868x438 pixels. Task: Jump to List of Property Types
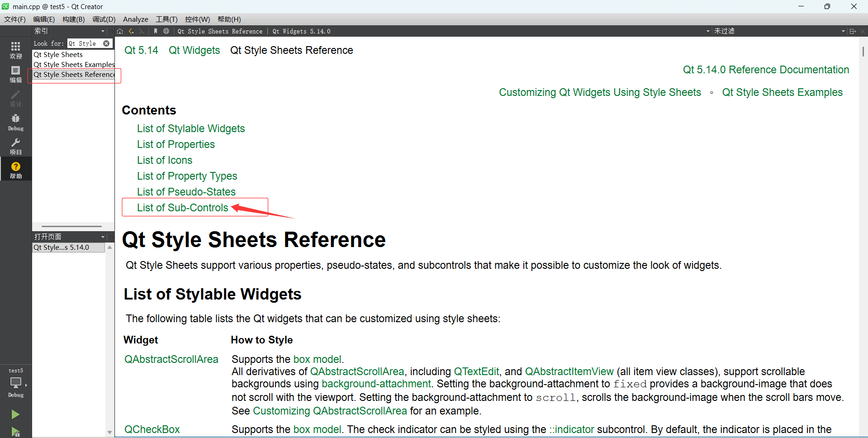coord(187,176)
